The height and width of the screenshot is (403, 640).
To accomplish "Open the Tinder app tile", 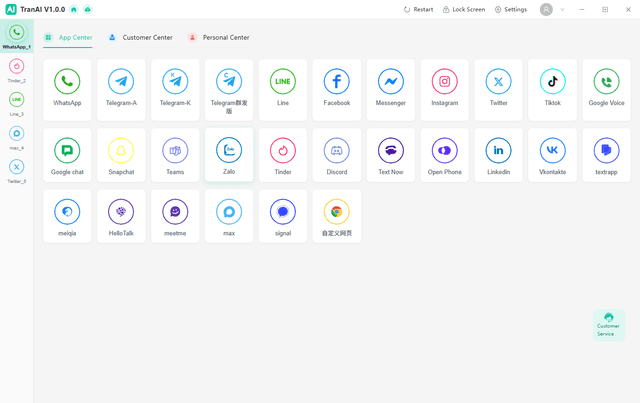I will pyautogui.click(x=283, y=155).
